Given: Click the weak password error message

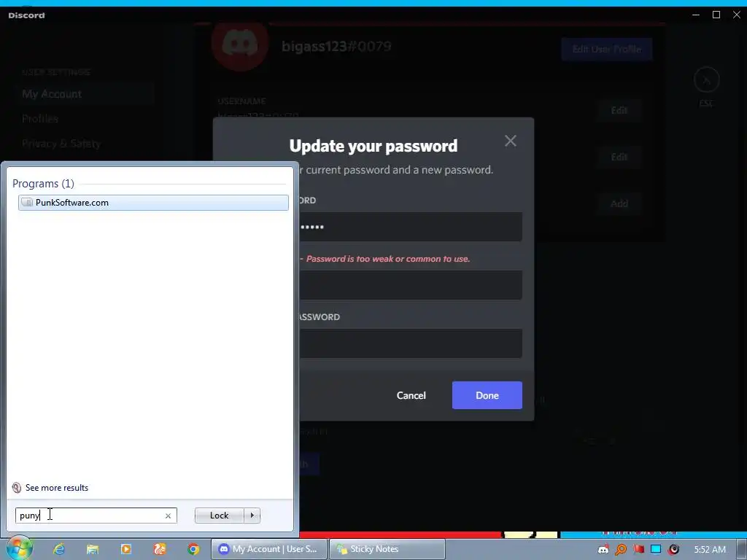Looking at the screenshot, I should click(388, 259).
